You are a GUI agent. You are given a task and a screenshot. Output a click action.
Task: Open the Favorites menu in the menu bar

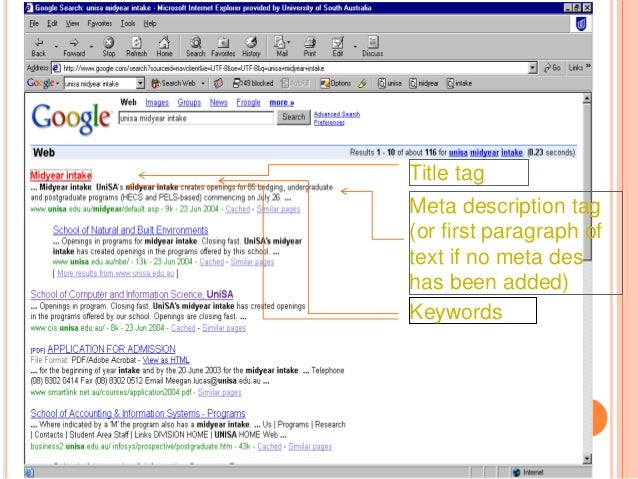point(100,24)
